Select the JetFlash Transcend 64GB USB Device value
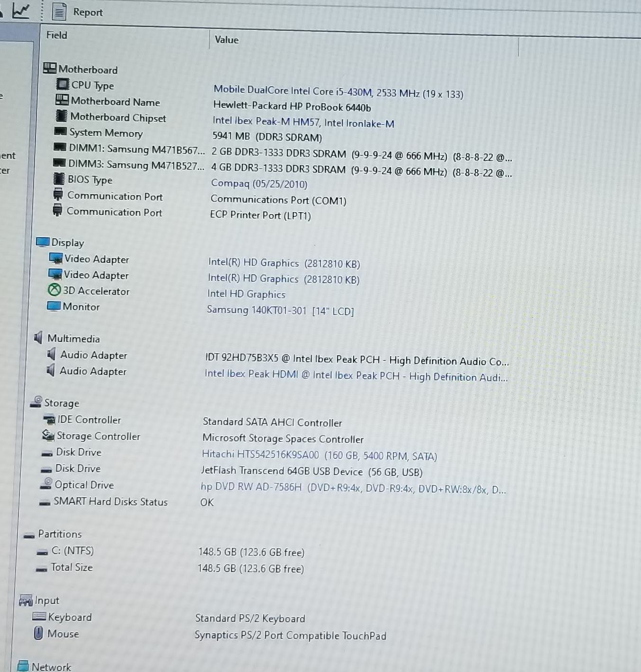Viewport: 641px width, 672px height. 312,471
